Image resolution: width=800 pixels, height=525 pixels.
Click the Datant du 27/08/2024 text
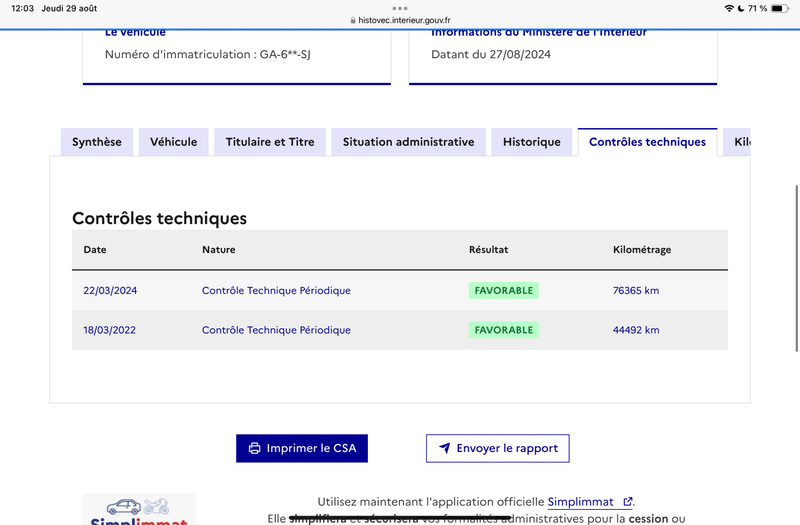coord(491,54)
